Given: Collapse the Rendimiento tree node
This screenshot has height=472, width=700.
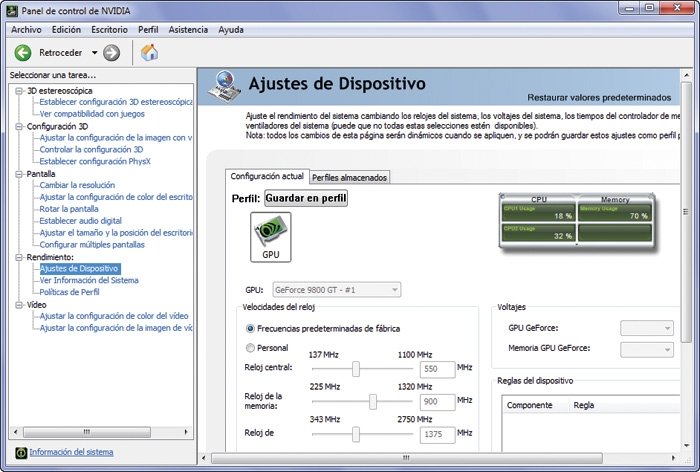Looking at the screenshot, I should (x=19, y=257).
